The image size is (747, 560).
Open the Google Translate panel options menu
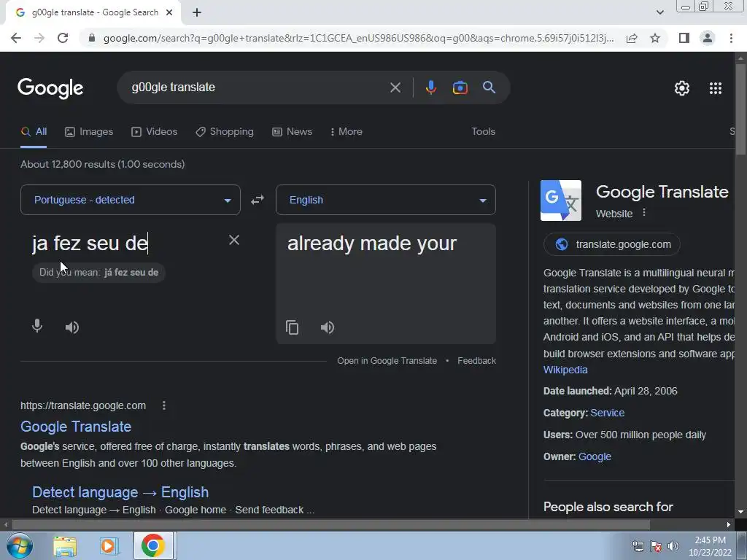[x=644, y=212]
